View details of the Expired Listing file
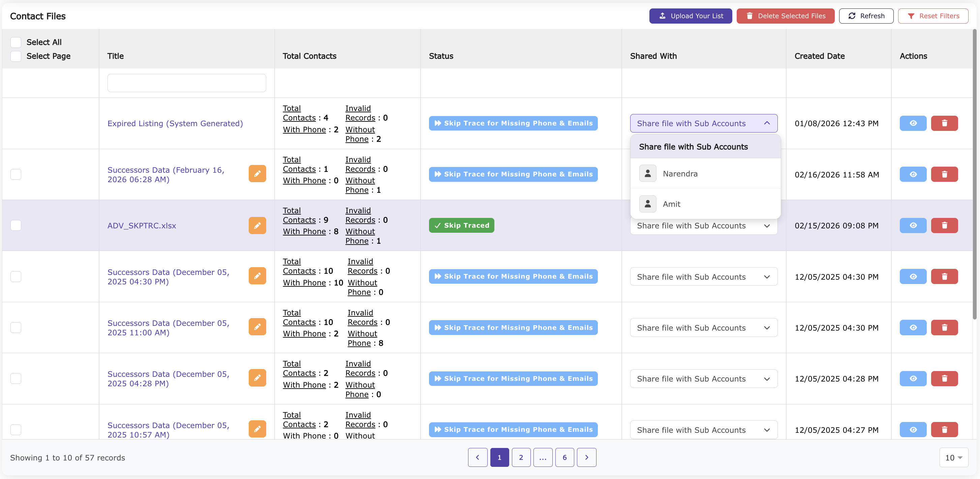980x479 pixels. (913, 123)
